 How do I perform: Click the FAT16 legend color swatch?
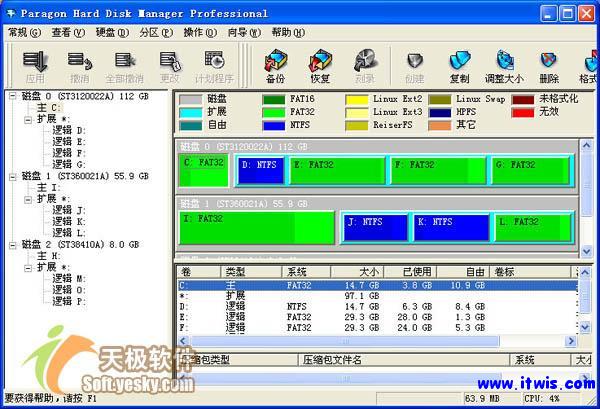point(274,99)
